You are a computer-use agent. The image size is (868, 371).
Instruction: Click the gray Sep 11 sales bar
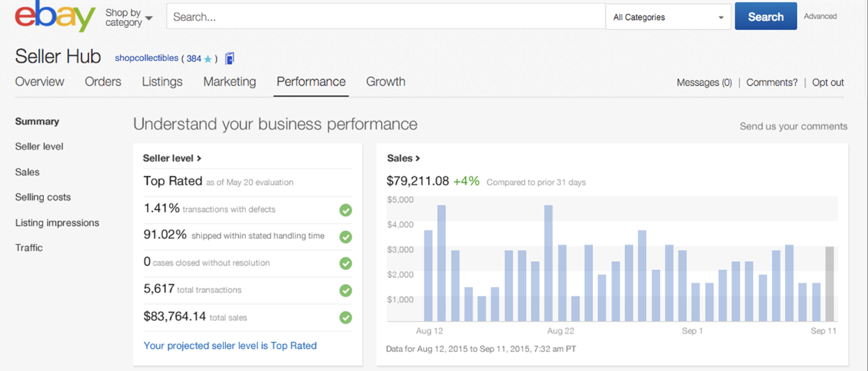pyautogui.click(x=830, y=284)
